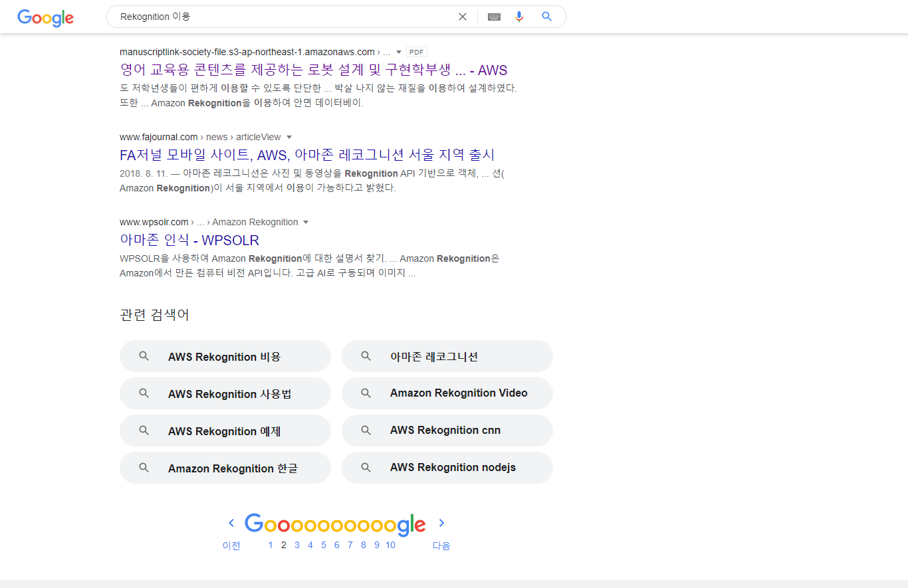This screenshot has height=588, width=908.
Task: Submit the search with the magnifier icon
Action: [x=547, y=17]
